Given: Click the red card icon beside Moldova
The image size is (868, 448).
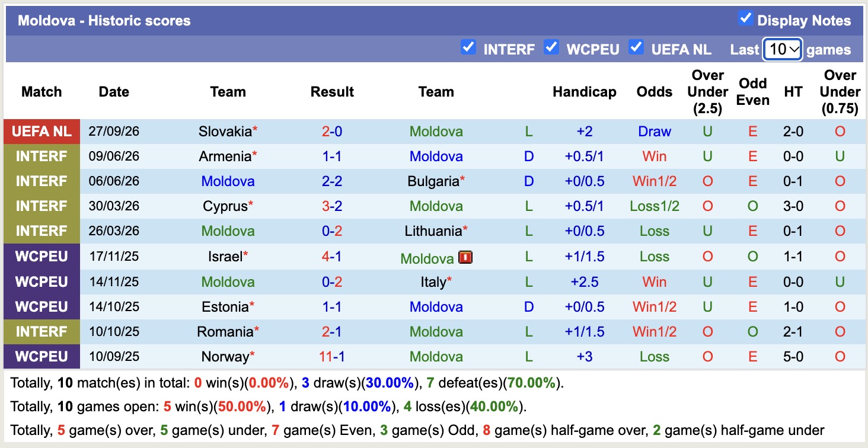Looking at the screenshot, I should coord(465,257).
